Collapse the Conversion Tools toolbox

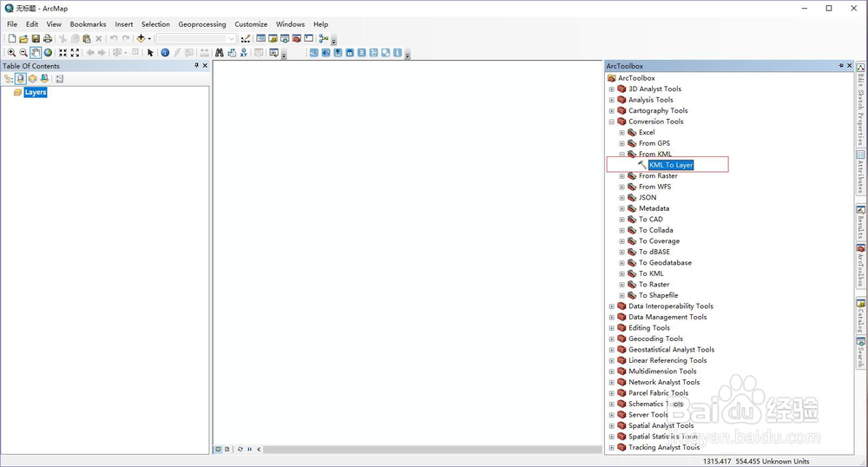point(612,122)
